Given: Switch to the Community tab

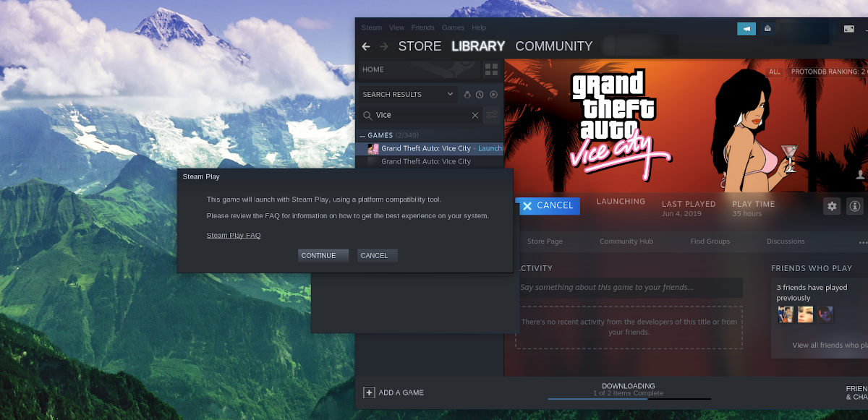Looking at the screenshot, I should [x=554, y=46].
